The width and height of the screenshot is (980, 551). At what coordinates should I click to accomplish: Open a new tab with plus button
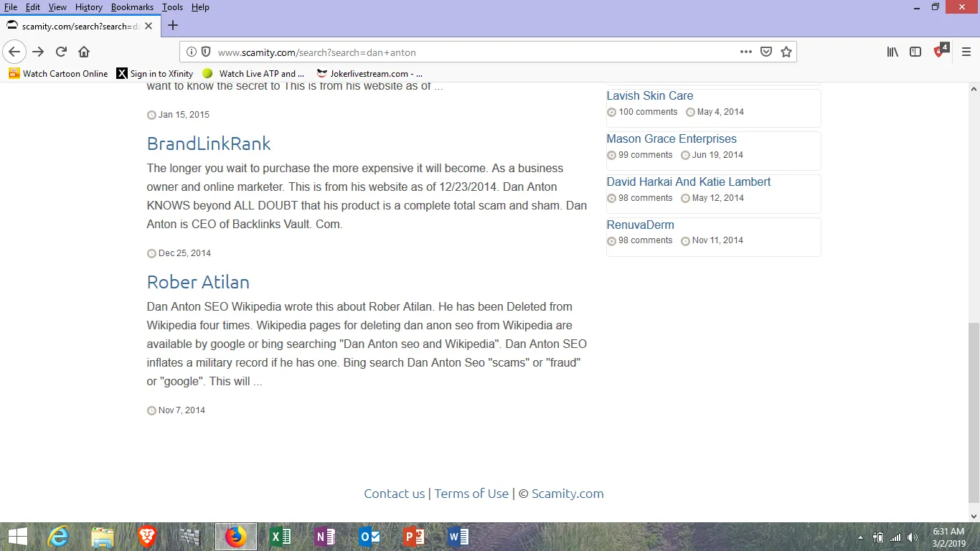coord(172,25)
